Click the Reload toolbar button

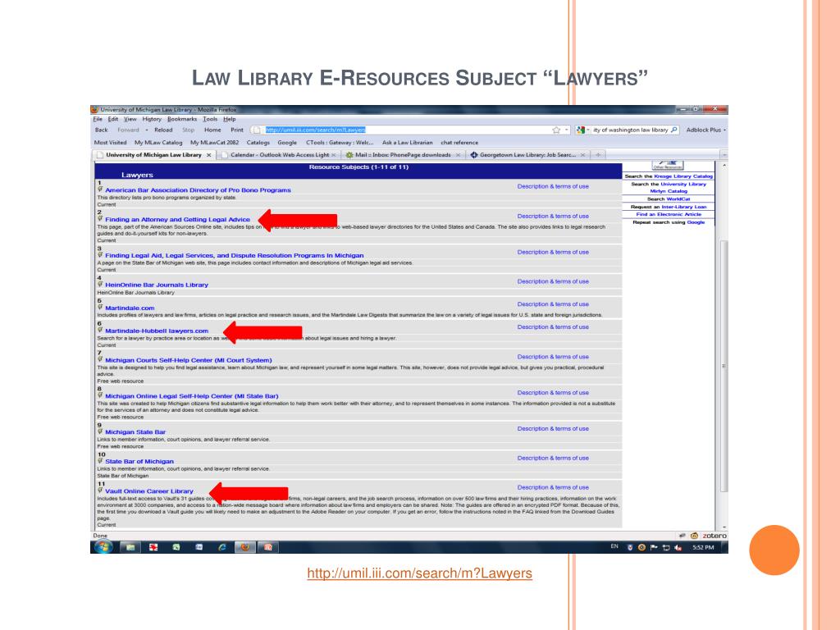pyautogui.click(x=163, y=130)
